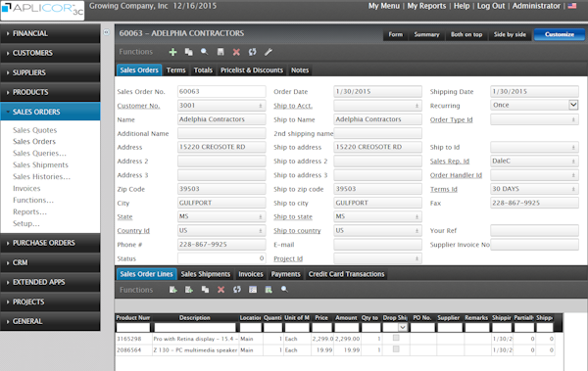
Task: Click the red X delete icon in order lines toolbar
Action: pyautogui.click(x=221, y=290)
